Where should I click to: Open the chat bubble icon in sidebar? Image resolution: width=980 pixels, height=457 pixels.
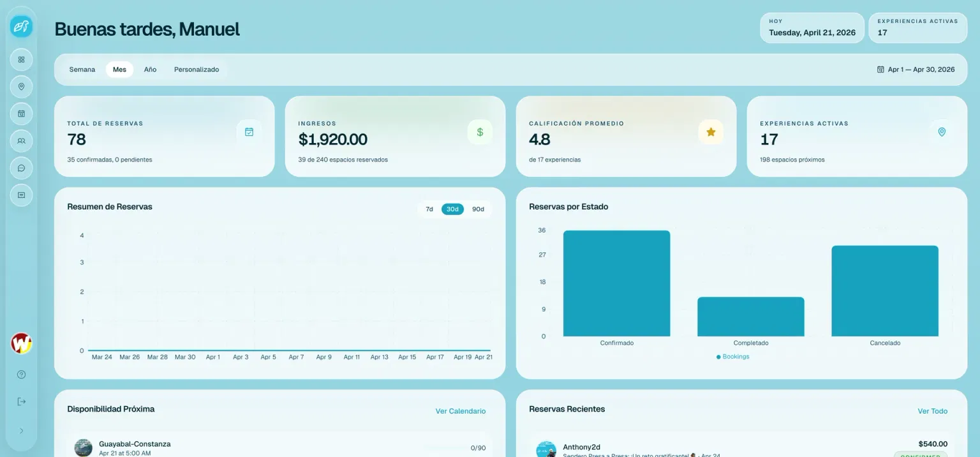tap(21, 168)
